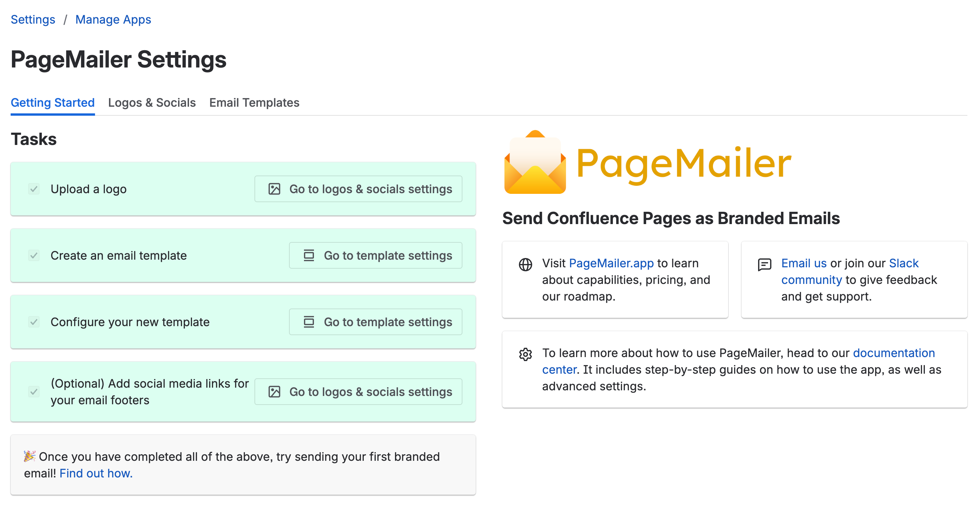This screenshot has width=980, height=510.
Task: Click the PageMailer envelope logo icon
Action: point(535,162)
